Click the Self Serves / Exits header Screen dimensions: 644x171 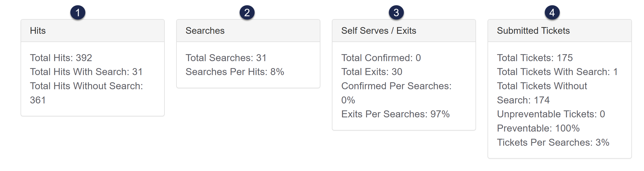tap(378, 31)
